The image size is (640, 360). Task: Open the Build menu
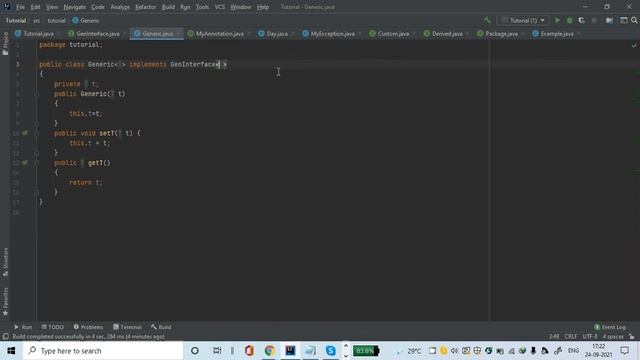[x=168, y=7]
